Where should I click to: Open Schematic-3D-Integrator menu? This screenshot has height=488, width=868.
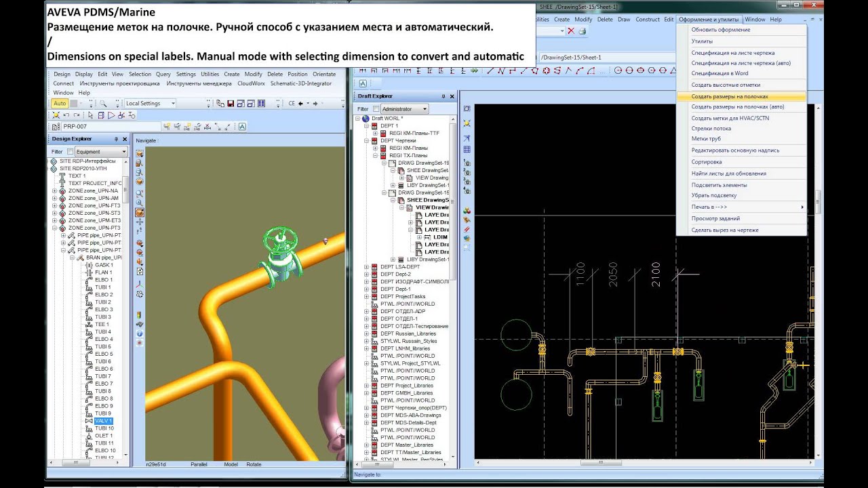click(301, 83)
